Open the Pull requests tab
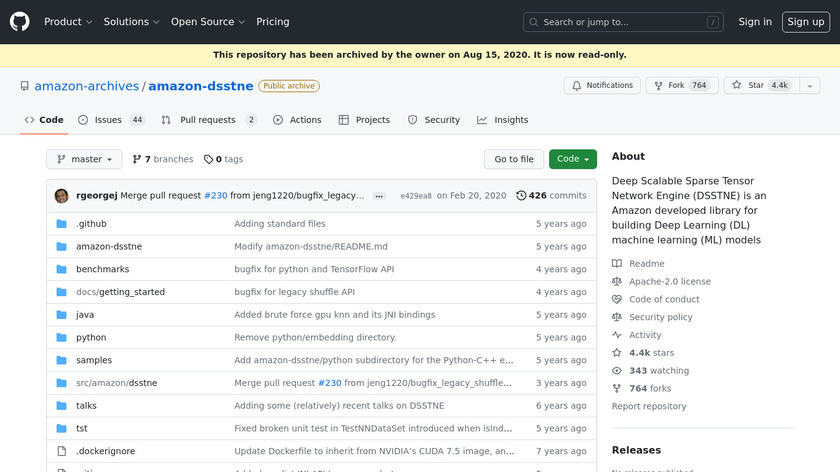The image size is (840, 472). point(209,120)
